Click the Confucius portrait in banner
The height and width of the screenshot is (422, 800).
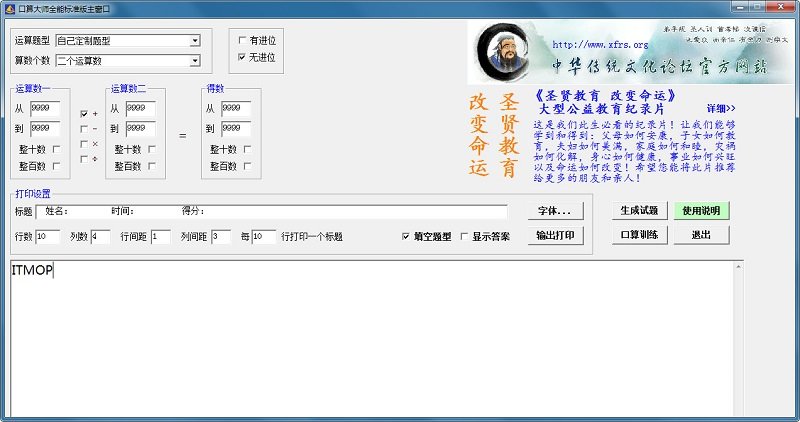tap(504, 53)
